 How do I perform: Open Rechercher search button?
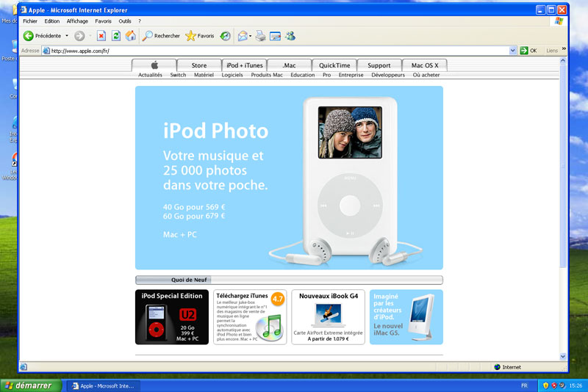pos(161,36)
